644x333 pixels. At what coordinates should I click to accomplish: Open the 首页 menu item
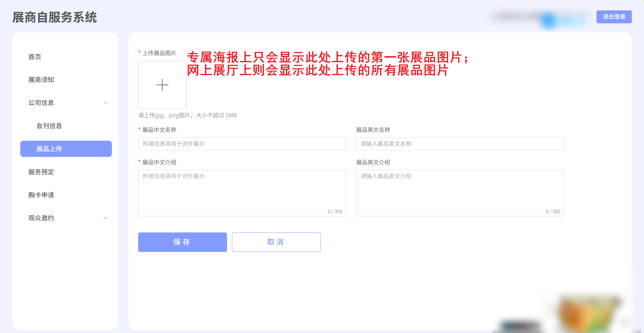(35, 57)
